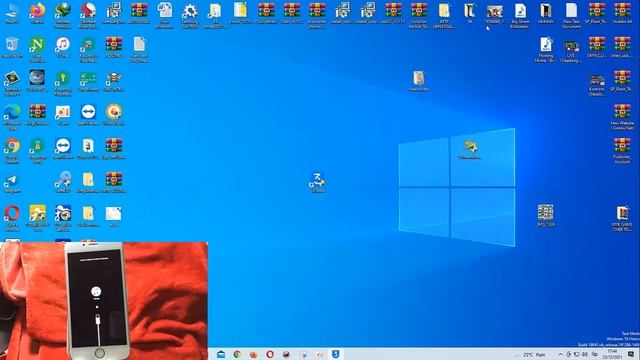Select the New Text Document file
Screen dimensions: 640x360
[x=571, y=16]
